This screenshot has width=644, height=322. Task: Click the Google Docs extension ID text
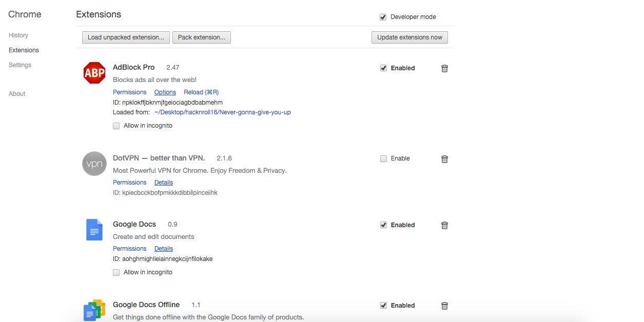click(x=163, y=259)
